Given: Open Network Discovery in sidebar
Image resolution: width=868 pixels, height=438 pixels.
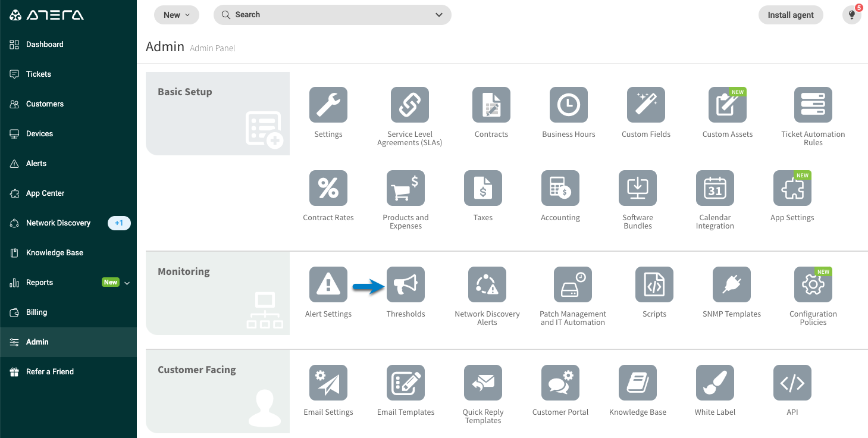Looking at the screenshot, I should click(68, 223).
